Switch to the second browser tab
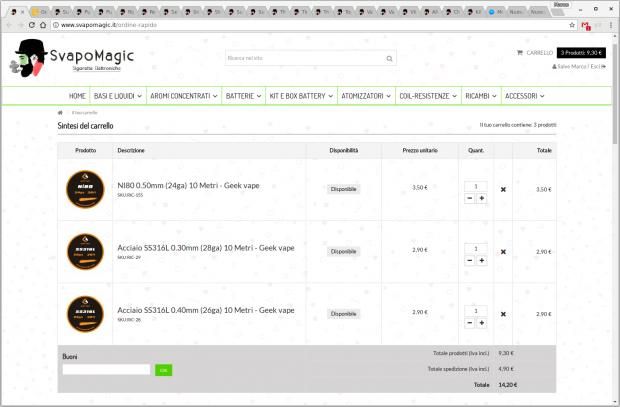 (39, 12)
